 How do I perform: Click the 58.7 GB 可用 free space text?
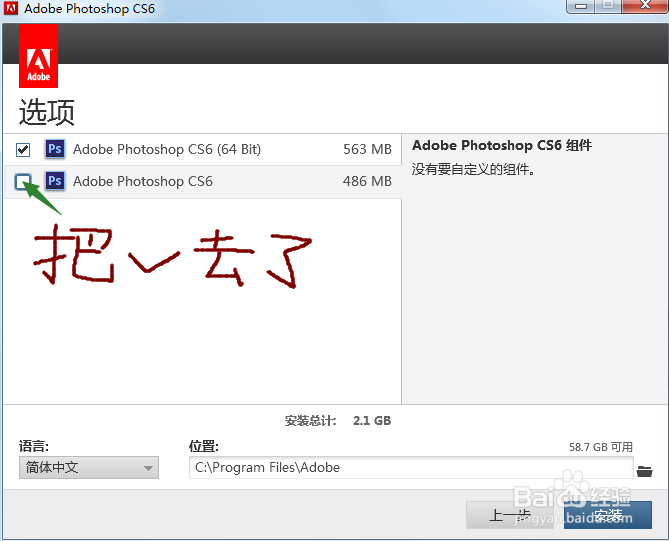coord(601,447)
